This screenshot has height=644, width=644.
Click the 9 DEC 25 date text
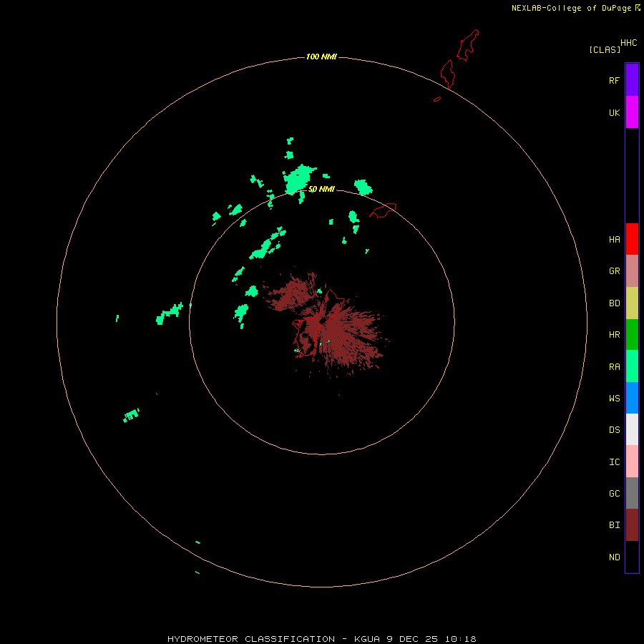[412, 639]
